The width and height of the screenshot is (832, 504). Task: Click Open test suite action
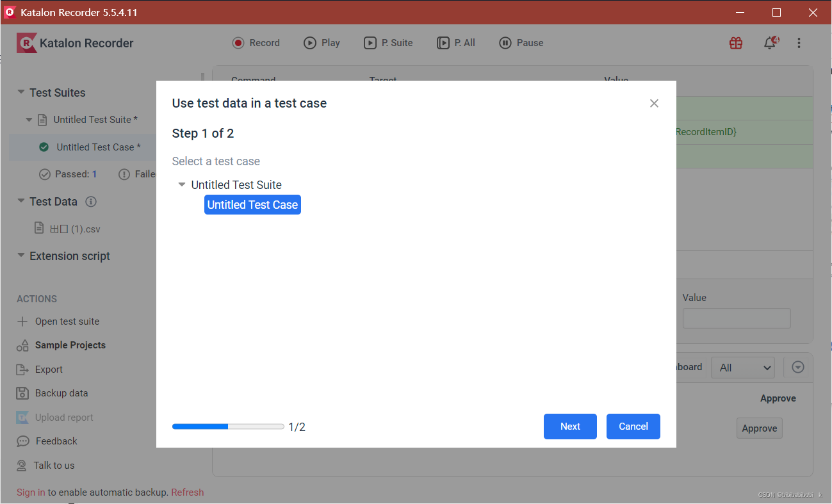coord(67,321)
